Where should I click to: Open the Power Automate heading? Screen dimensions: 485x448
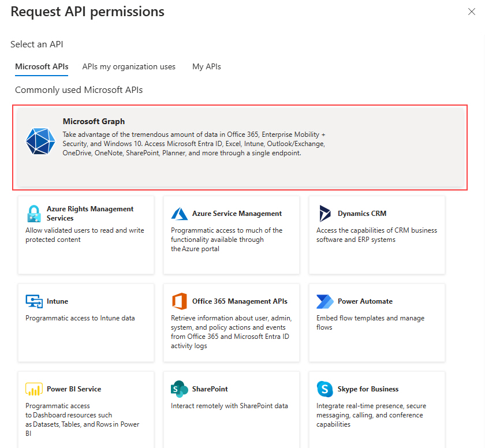point(365,301)
